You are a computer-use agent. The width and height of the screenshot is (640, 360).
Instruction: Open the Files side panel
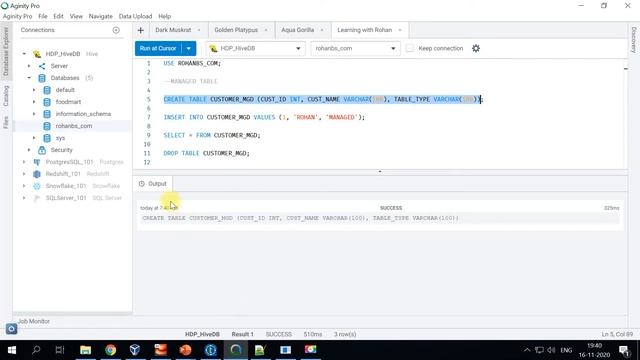click(x=6, y=122)
